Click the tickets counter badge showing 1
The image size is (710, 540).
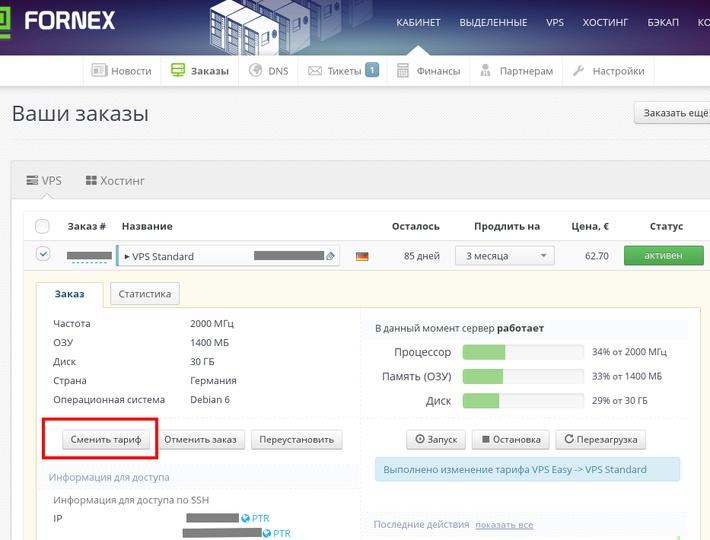pyautogui.click(x=372, y=70)
